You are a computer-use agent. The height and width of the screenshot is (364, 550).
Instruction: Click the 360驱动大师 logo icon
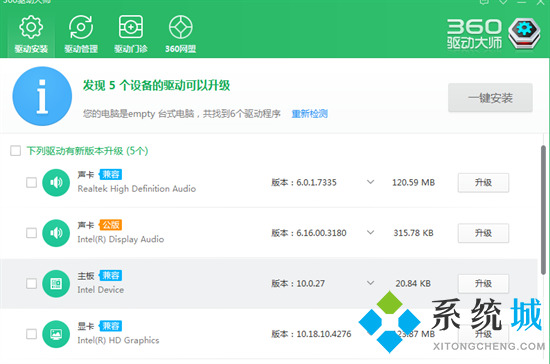(524, 33)
